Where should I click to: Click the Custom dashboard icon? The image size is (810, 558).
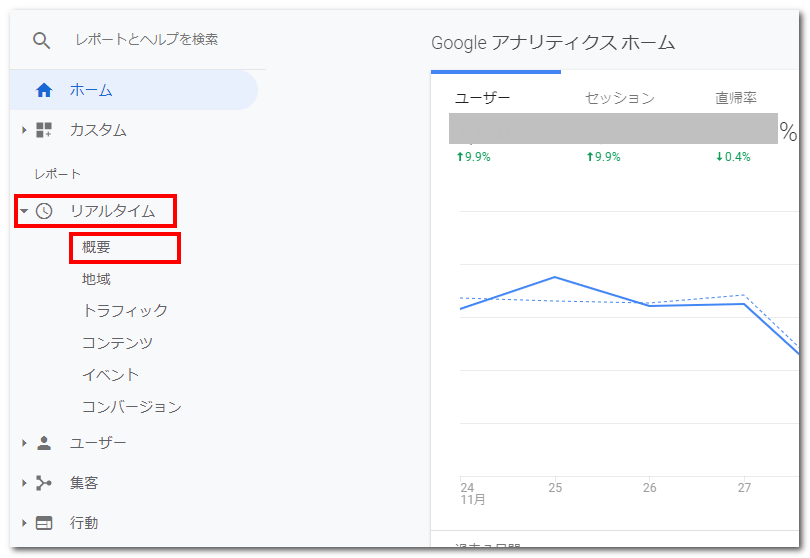point(43,130)
